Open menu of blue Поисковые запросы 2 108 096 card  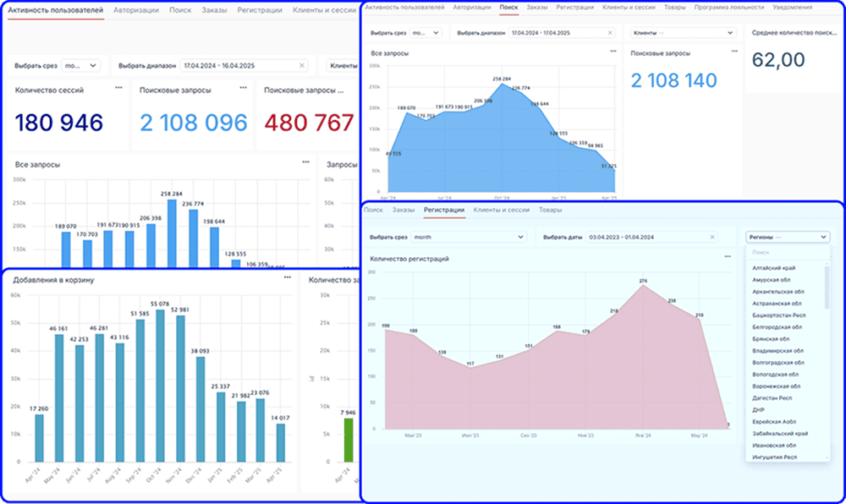click(x=244, y=88)
